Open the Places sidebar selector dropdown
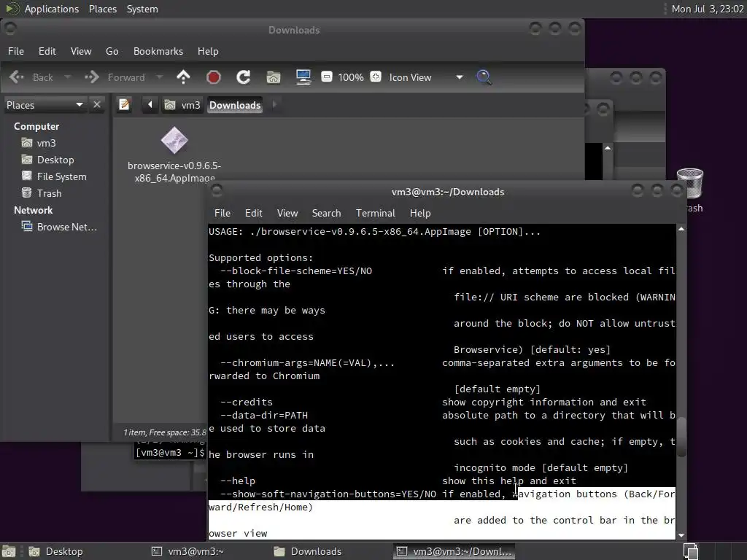 click(44, 105)
